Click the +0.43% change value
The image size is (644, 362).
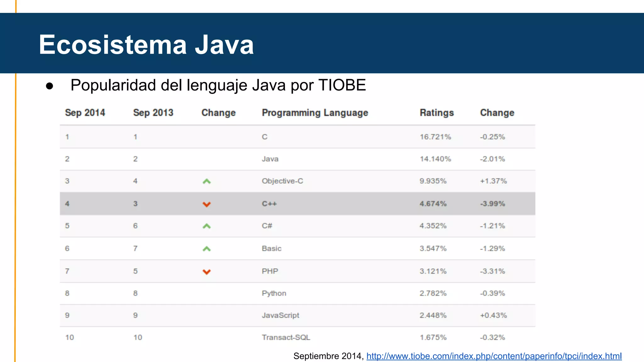click(x=493, y=315)
